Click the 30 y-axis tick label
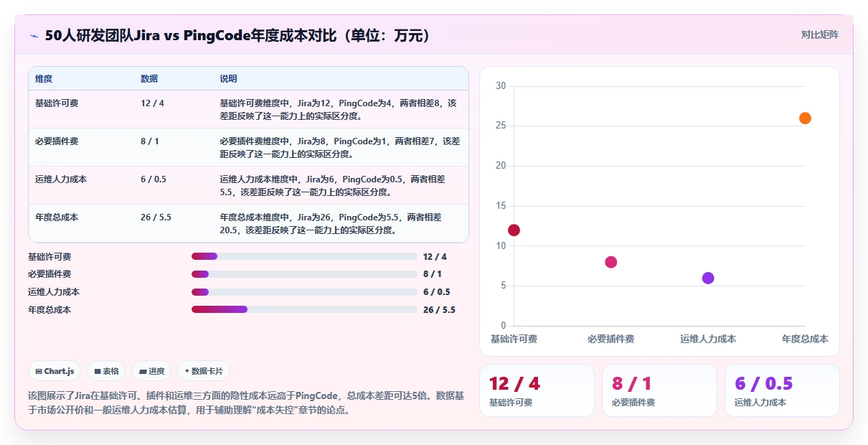The height and width of the screenshot is (445, 868). [x=501, y=86]
